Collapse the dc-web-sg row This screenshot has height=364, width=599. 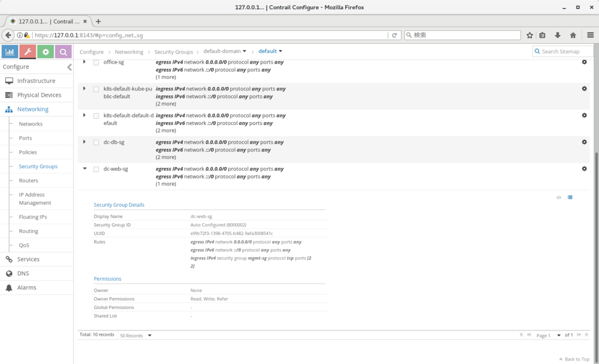85,168
